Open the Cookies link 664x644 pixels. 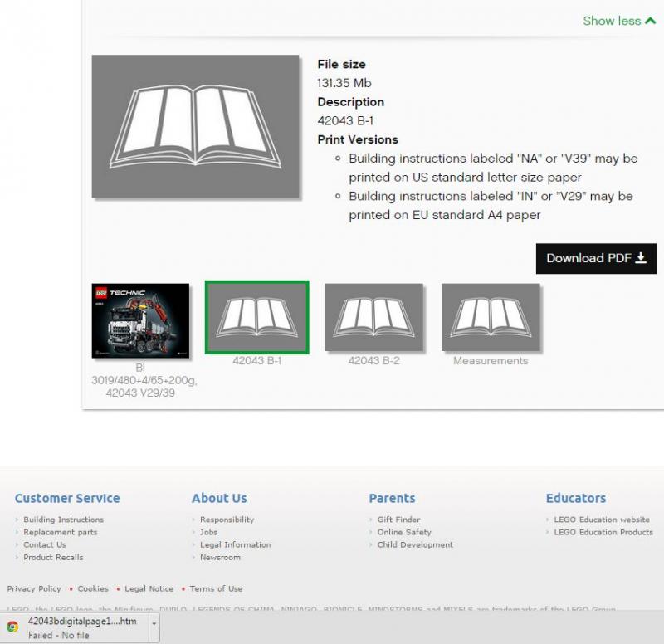pyautogui.click(x=93, y=588)
